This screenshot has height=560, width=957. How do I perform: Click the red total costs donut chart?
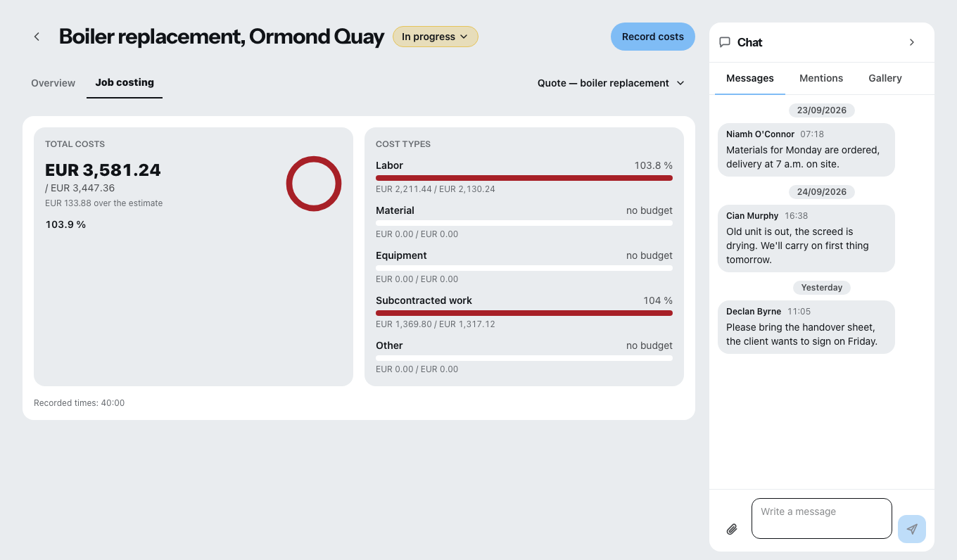pyautogui.click(x=314, y=184)
